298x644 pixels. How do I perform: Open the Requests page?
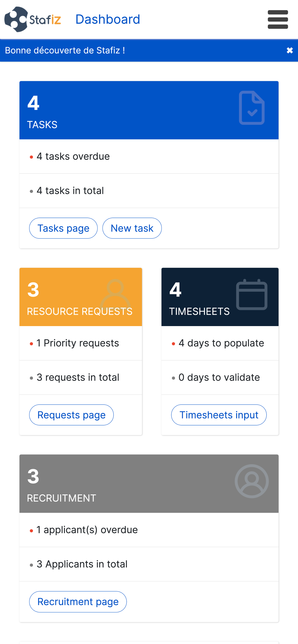[71, 415]
